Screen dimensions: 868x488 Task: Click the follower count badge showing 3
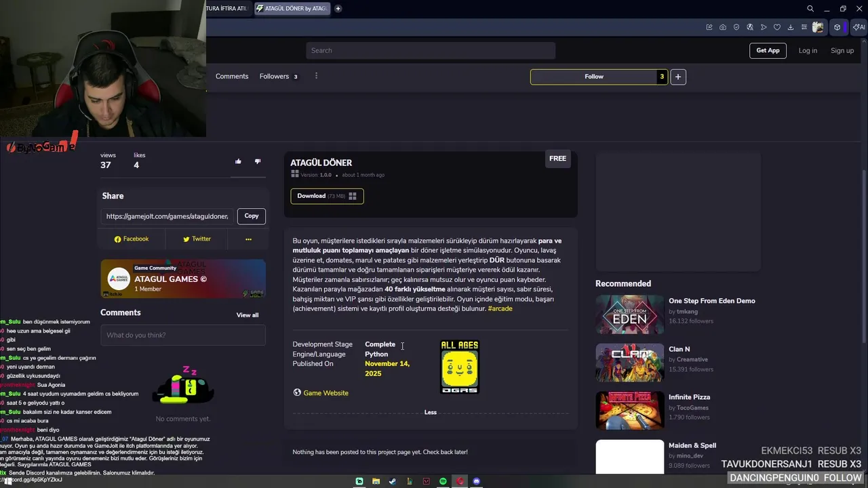coord(662,77)
